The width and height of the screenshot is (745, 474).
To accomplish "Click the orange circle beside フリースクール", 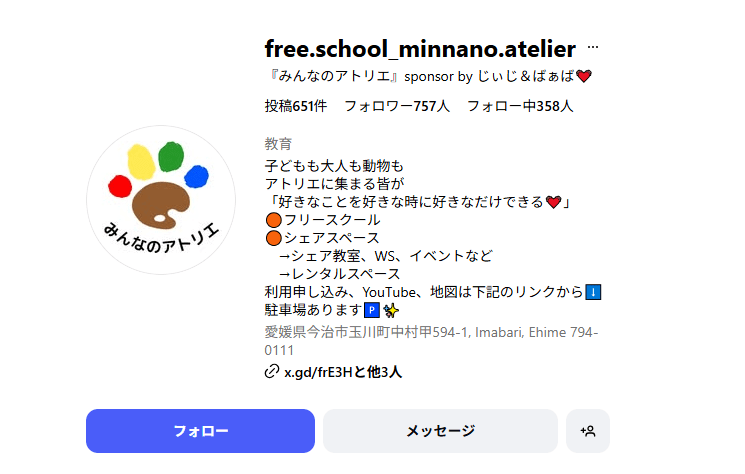I will (x=272, y=219).
